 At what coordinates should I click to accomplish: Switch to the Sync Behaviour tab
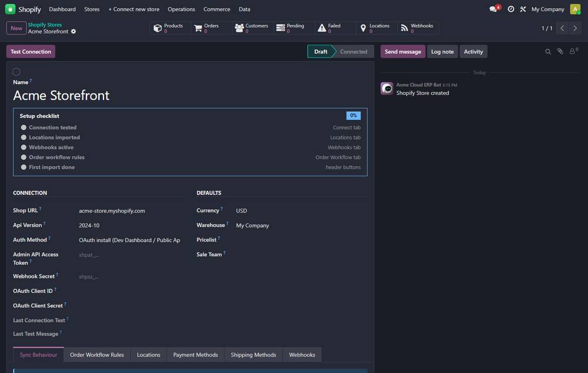[38, 355]
